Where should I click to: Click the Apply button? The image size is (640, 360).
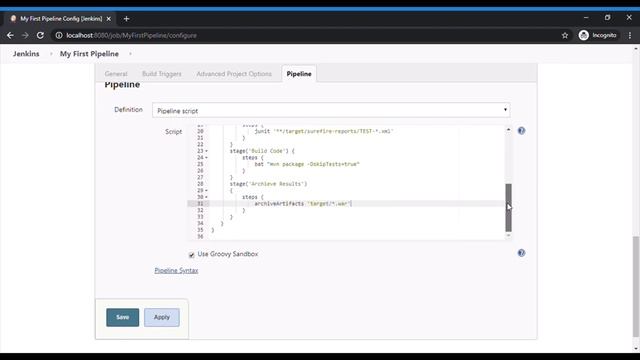162,317
